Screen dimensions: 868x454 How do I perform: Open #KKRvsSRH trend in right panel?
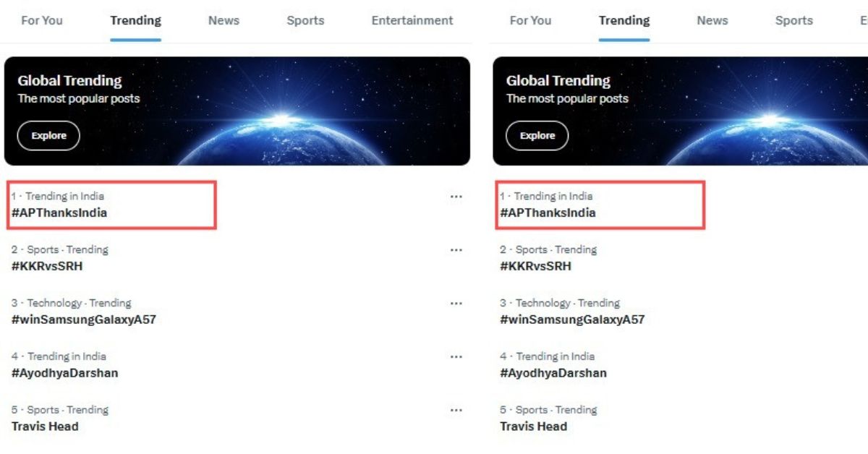pos(535,266)
